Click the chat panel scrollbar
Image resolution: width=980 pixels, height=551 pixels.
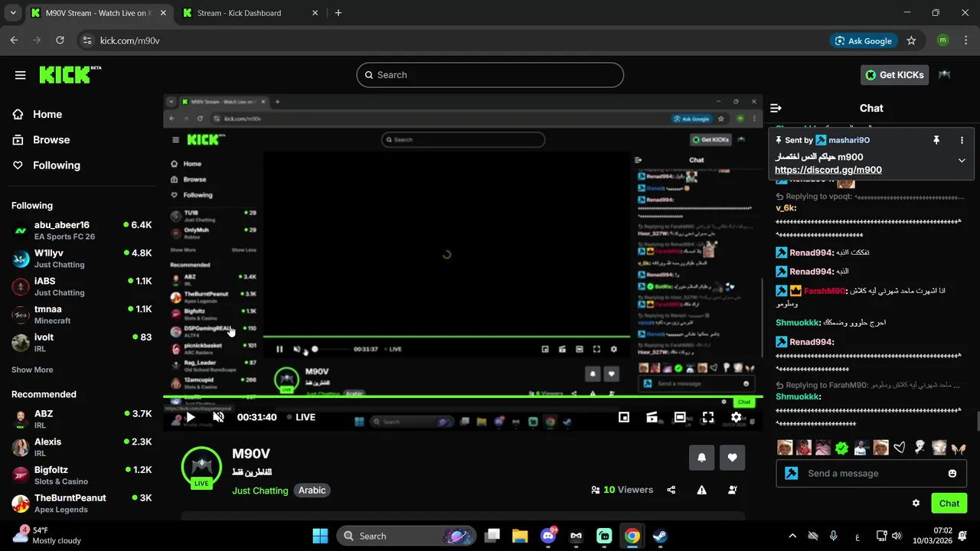pos(977,420)
